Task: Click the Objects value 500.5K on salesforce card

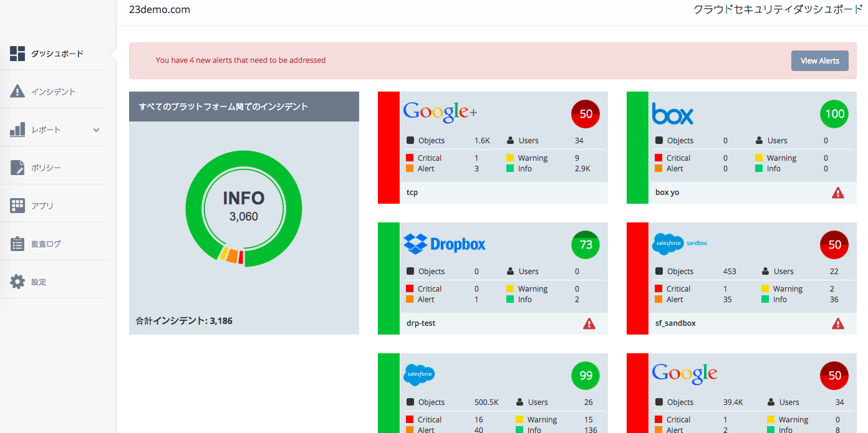Action: [486, 402]
